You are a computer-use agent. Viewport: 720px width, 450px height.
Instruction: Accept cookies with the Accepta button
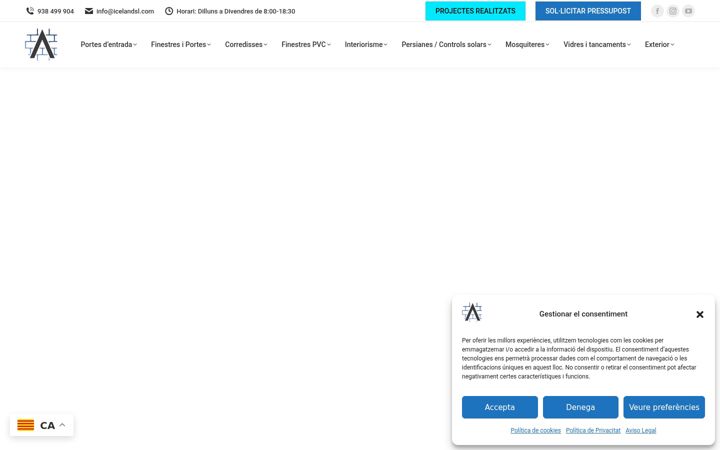[500, 407]
